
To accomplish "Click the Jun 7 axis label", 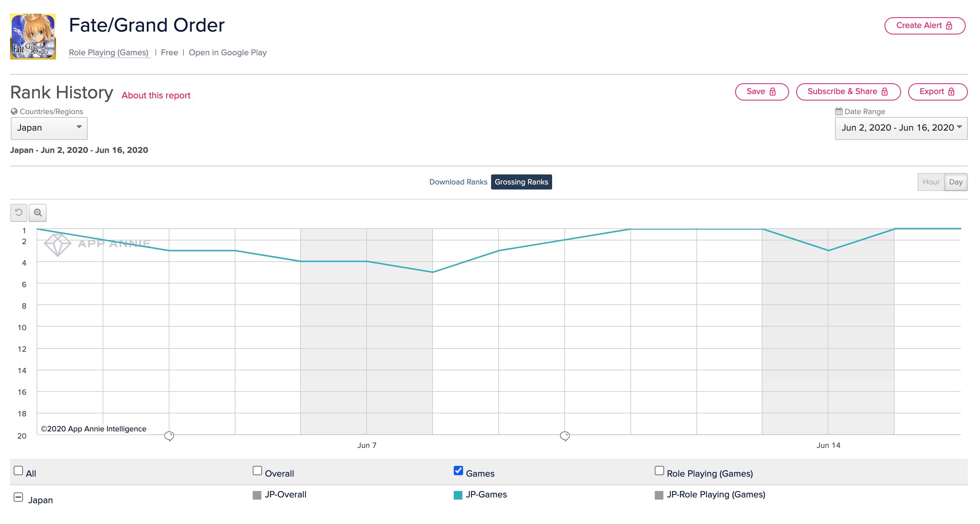I will [367, 445].
